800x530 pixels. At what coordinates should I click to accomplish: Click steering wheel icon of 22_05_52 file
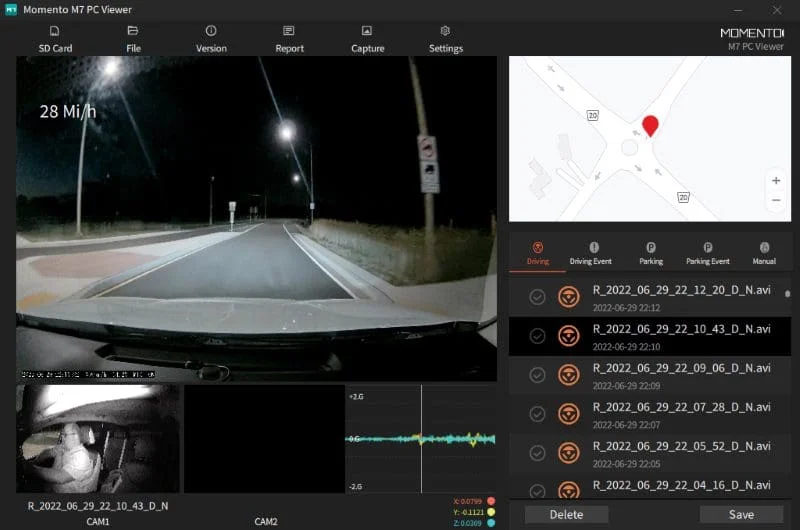[568, 453]
